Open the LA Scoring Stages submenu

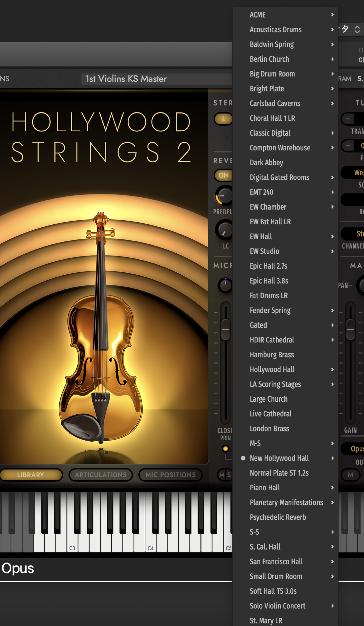(285, 384)
